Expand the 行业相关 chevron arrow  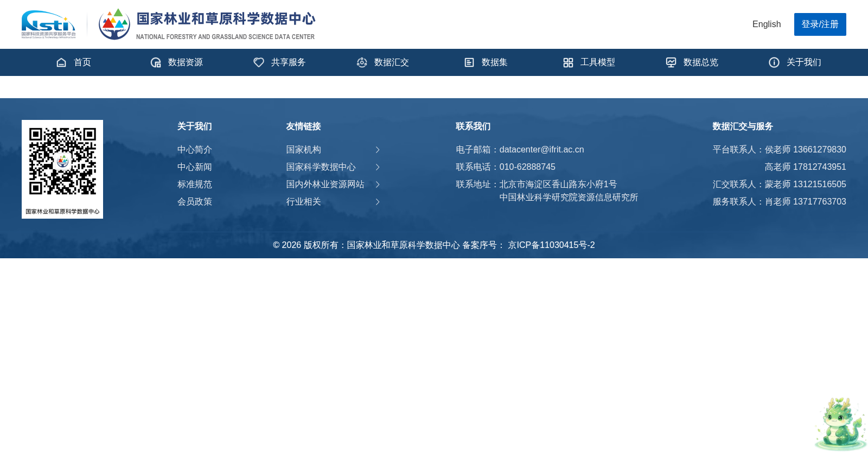click(x=378, y=202)
